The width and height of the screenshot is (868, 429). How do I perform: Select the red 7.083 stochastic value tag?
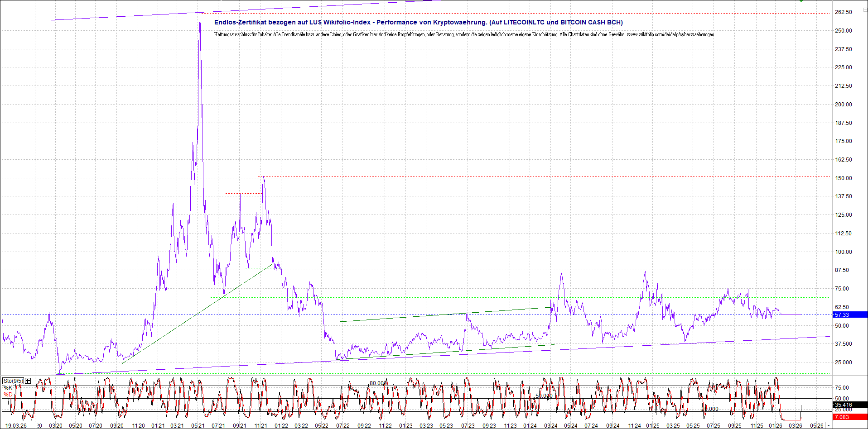pyautogui.click(x=850, y=417)
